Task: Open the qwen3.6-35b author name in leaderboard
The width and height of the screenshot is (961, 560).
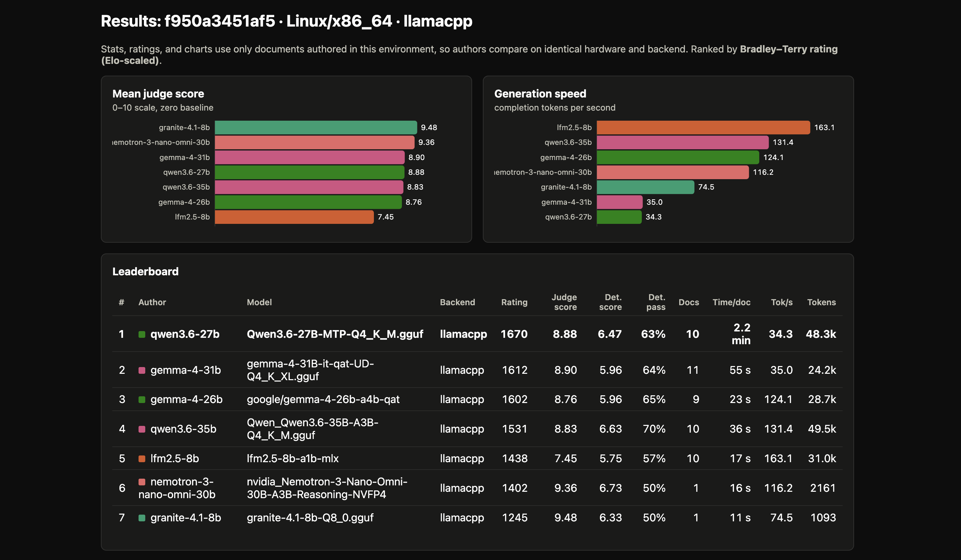Action: 184,429
